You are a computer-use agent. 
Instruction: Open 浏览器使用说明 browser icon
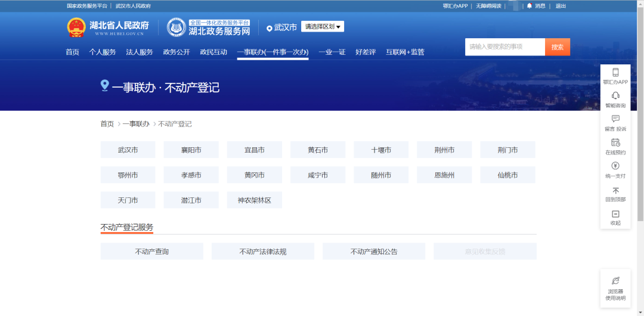(615, 281)
